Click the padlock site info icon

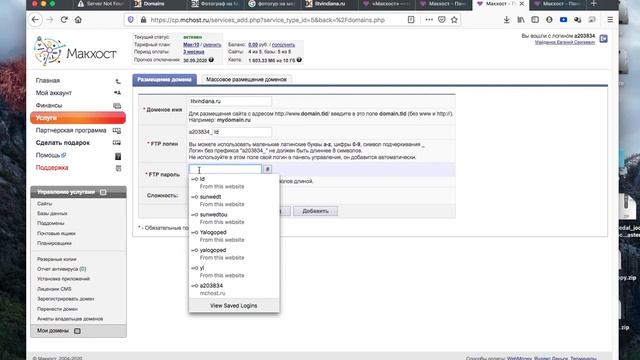tap(143, 20)
